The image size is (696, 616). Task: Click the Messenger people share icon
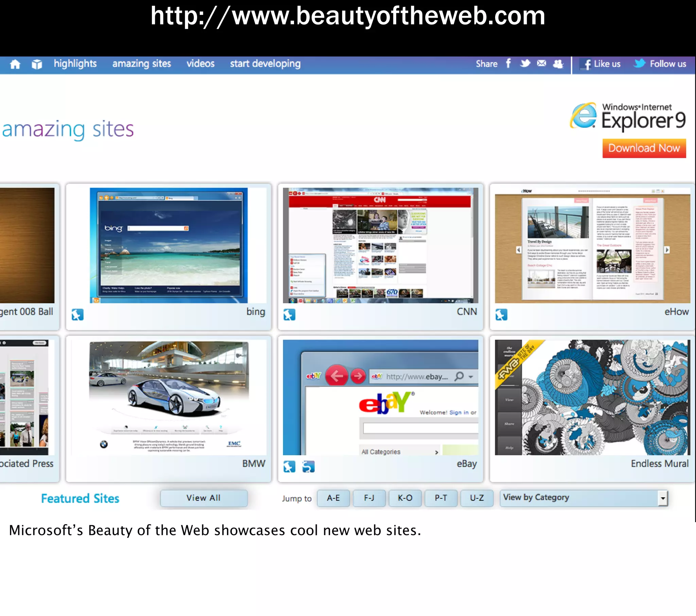point(558,64)
